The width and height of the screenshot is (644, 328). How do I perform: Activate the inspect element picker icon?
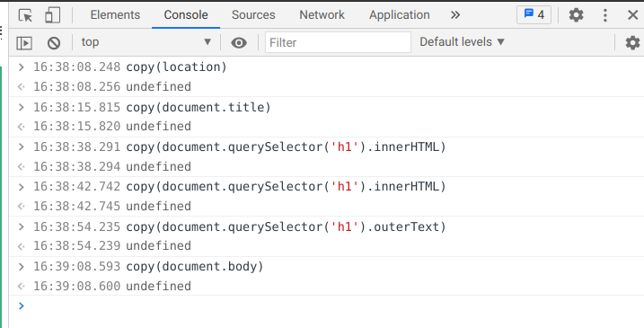(25, 15)
